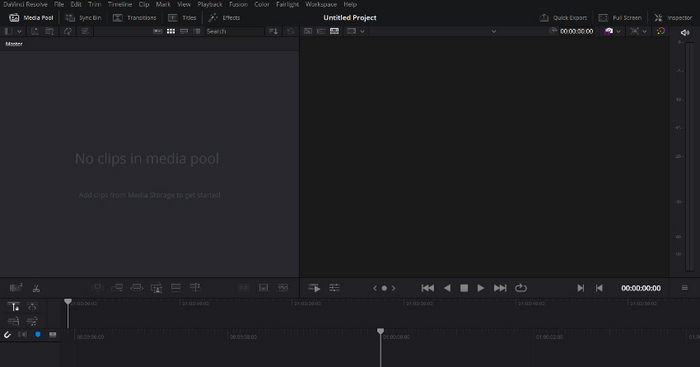Click the sync clips icon
Image resolution: width=700 pixels, height=367 pixels.
pyautogui.click(x=68, y=31)
